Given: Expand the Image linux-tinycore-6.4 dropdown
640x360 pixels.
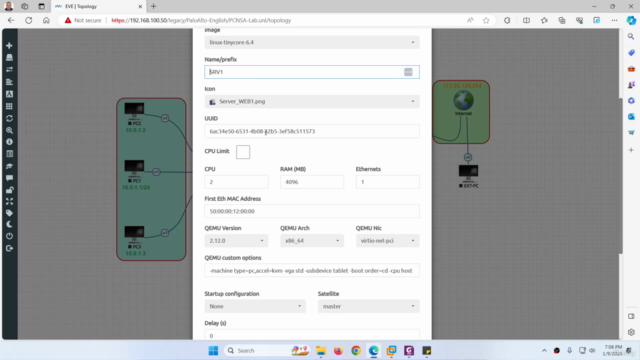Looking at the screenshot, I should coord(312,42).
